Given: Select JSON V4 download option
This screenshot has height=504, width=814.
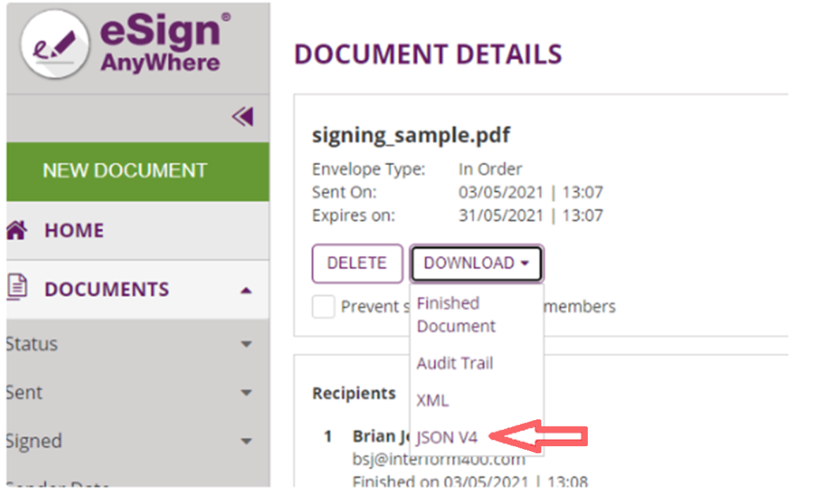Looking at the screenshot, I should 447,438.
